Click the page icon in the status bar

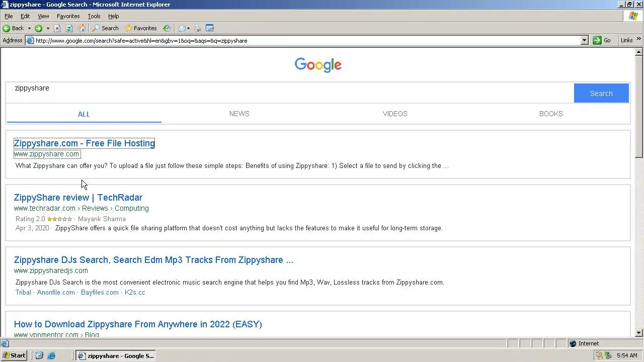5,343
